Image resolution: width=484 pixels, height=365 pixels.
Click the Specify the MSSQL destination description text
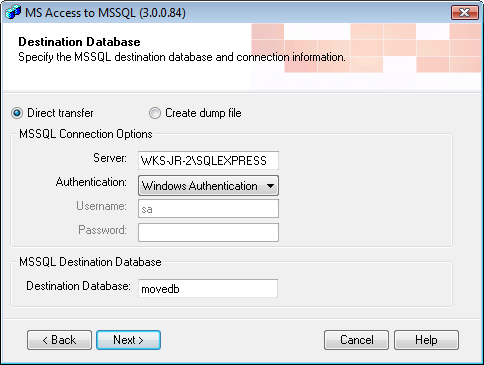[182, 57]
